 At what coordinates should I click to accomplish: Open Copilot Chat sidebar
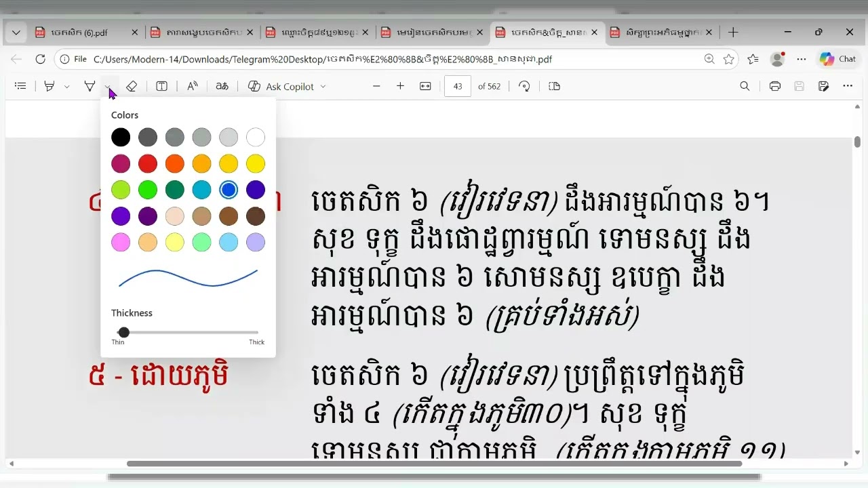point(837,59)
